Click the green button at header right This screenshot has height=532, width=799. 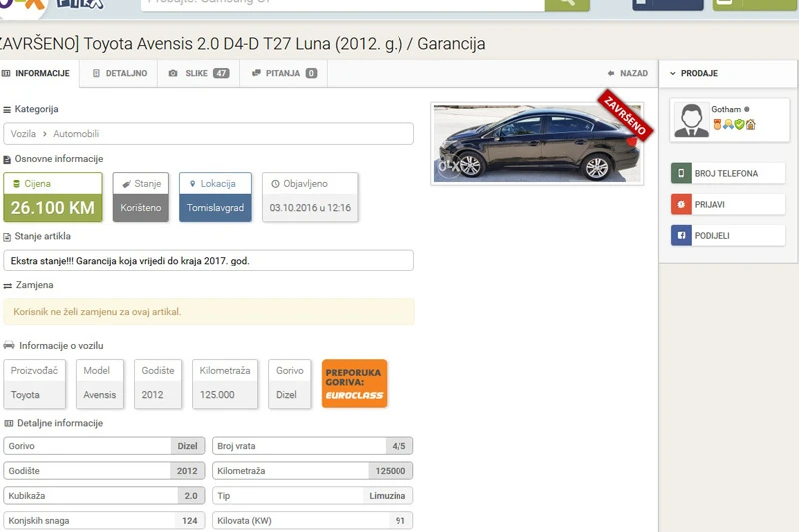point(756,4)
